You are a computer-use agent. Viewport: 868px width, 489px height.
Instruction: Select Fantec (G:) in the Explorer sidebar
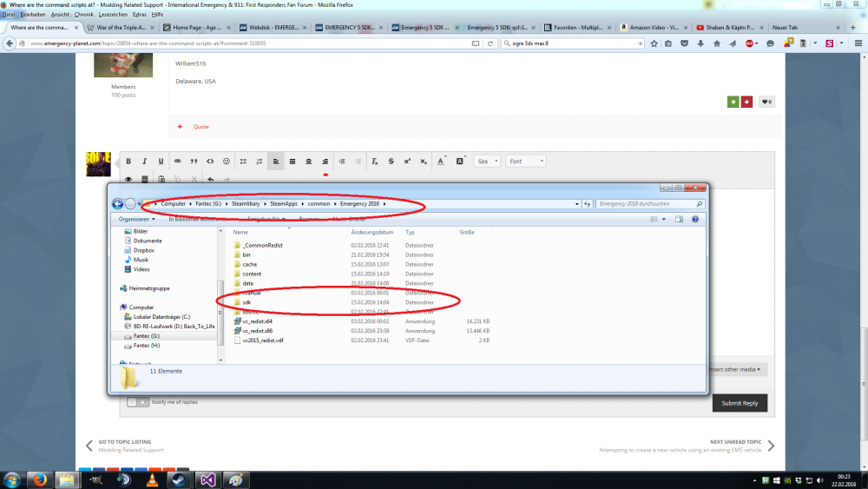[146, 336]
